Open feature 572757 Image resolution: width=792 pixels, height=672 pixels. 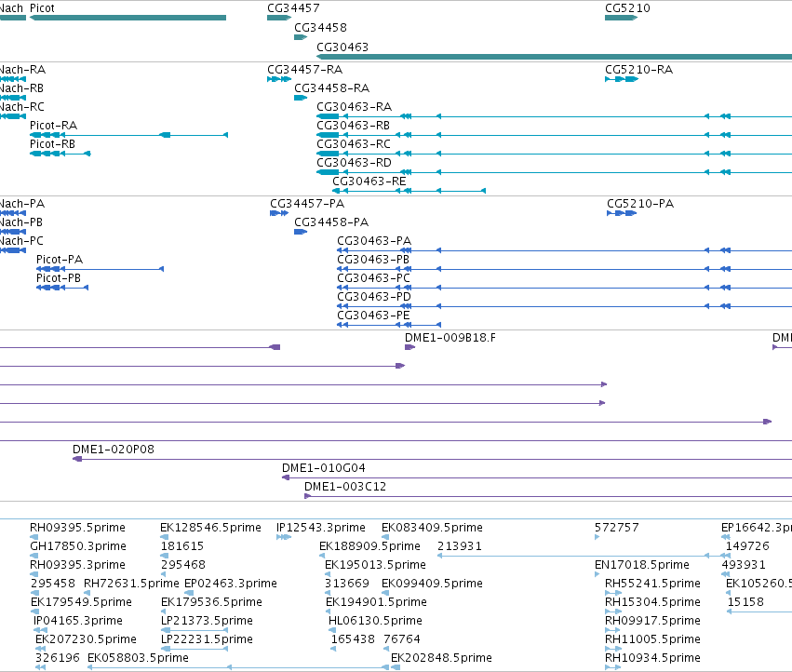[617, 528]
